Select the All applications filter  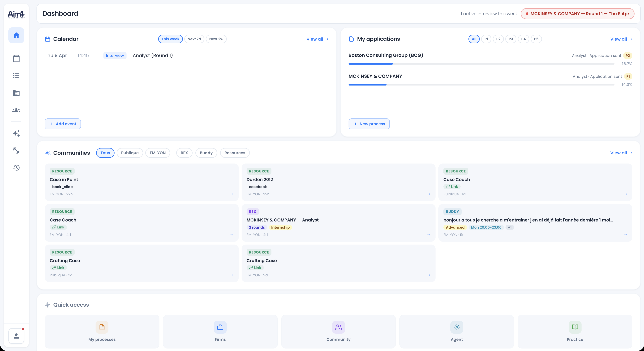[474, 39]
